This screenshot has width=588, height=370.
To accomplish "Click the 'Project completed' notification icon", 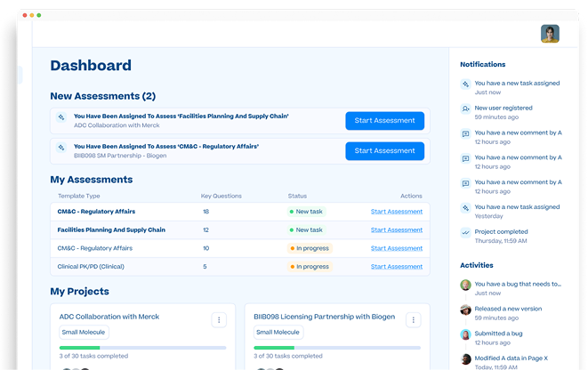I will tap(465, 232).
